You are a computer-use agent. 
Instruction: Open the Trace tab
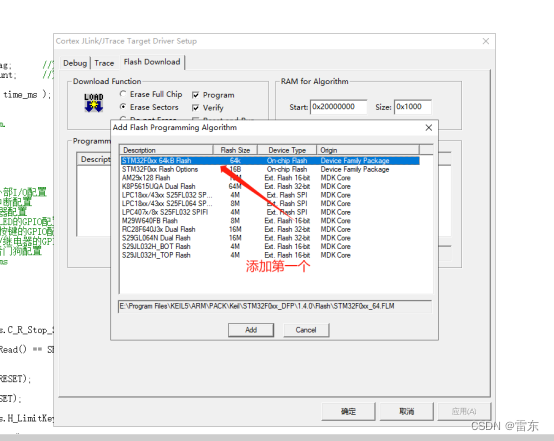coord(104,63)
